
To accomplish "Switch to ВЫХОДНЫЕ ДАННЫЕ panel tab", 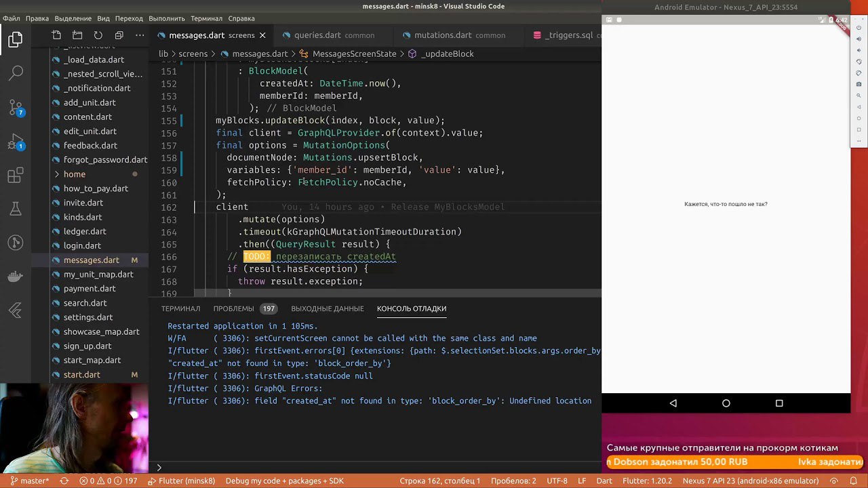I will (x=328, y=308).
